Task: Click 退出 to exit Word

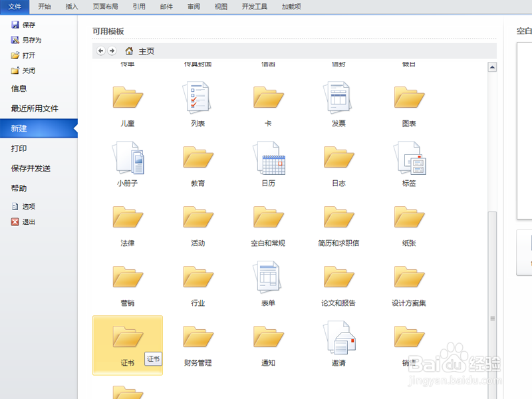Action: 27,221
